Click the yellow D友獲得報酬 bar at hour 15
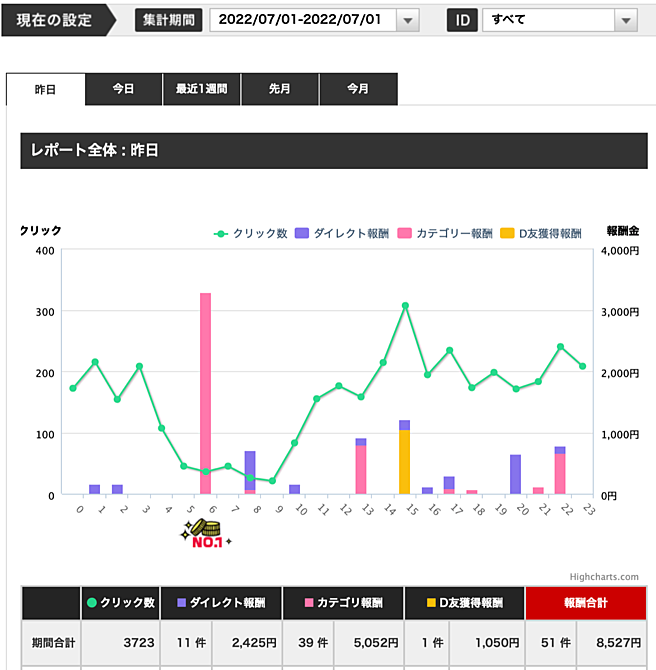The width and height of the screenshot is (656, 670). 404,462
